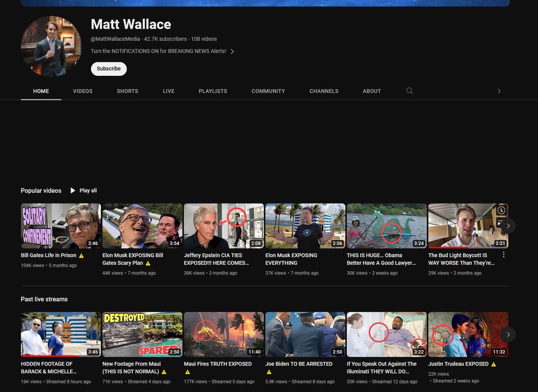Viewport: 538px width, 392px height.
Task: Open title If You Speak Out Against The Illuminati
Action: click(x=382, y=368)
